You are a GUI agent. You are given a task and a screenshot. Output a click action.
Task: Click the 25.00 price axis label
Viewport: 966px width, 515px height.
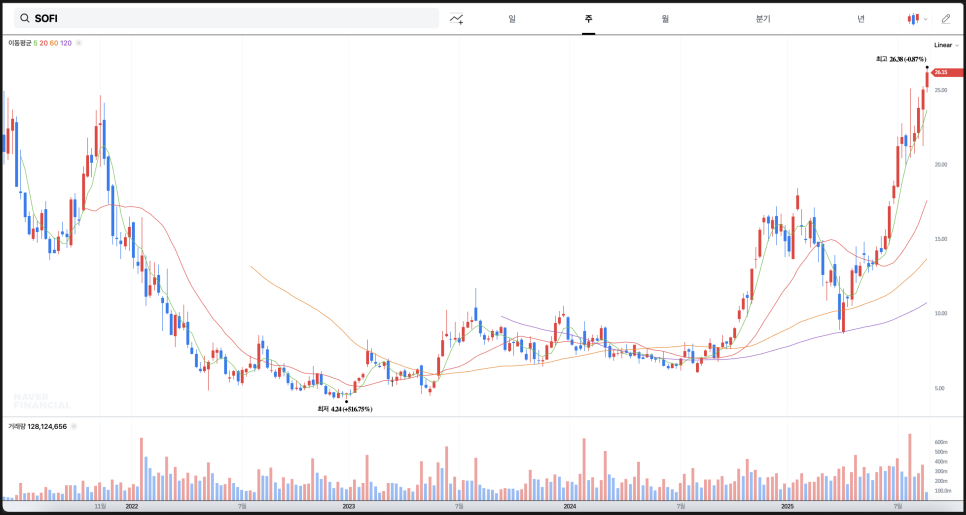(941, 90)
